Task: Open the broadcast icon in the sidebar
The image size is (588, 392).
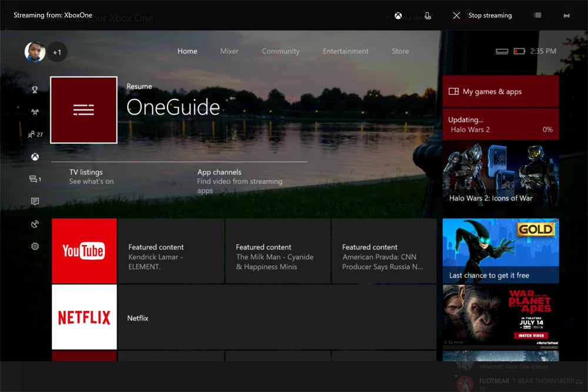Action: point(35,224)
